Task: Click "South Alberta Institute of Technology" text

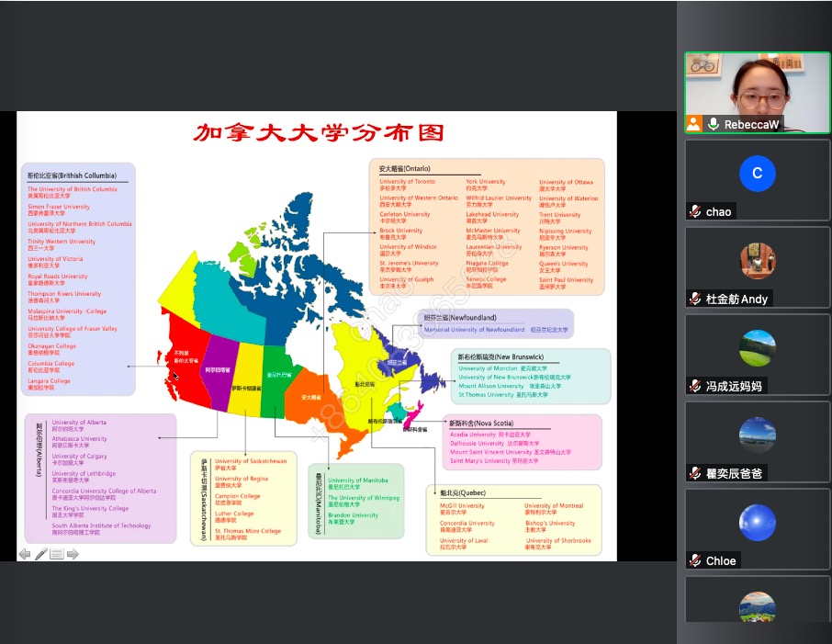Action: [101, 525]
